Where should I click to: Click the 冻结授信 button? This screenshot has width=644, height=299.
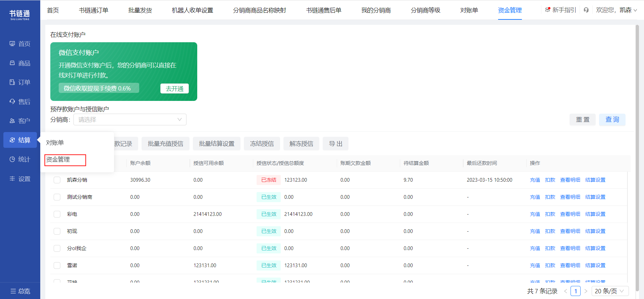coord(262,143)
